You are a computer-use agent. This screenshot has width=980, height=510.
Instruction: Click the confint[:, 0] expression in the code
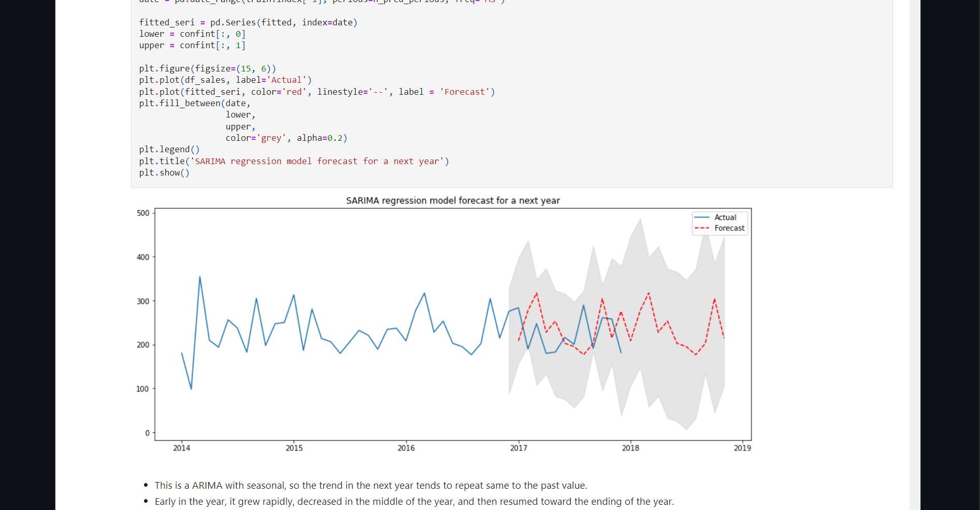[x=212, y=34]
